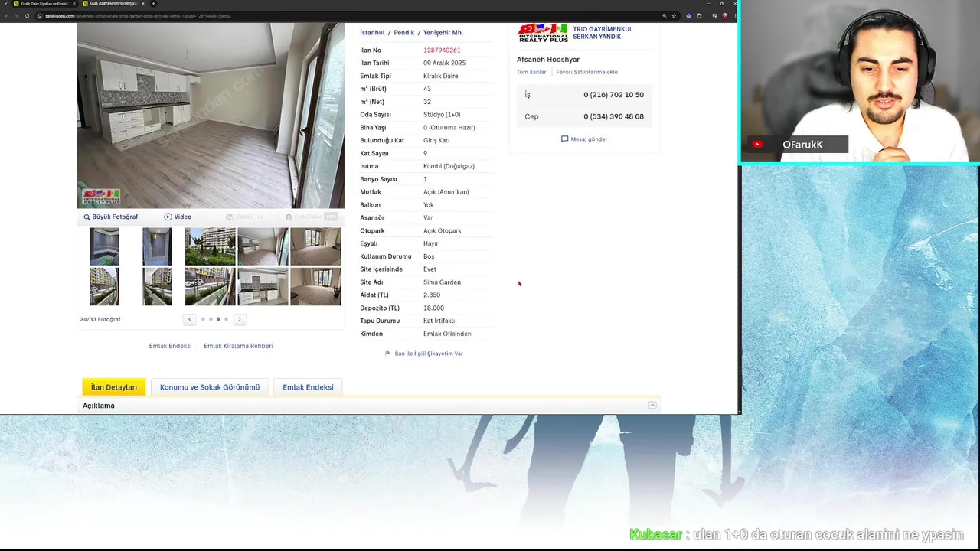Click the YouTube icon on the OFarukK overlay
The image size is (980, 551).
pos(757,145)
